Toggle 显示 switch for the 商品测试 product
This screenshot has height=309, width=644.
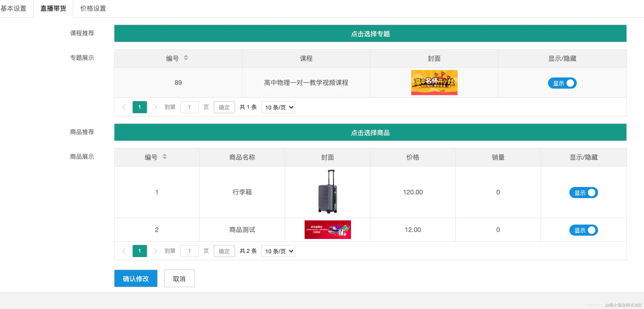[x=583, y=230]
